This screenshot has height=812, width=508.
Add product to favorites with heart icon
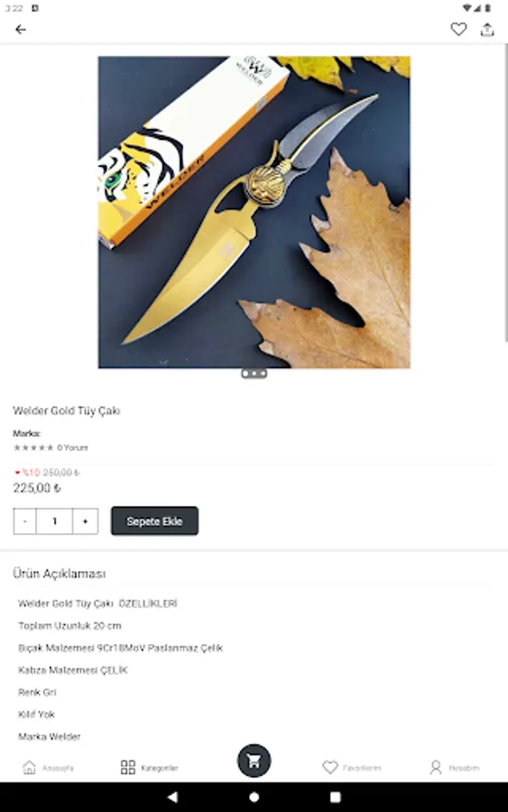(458, 29)
